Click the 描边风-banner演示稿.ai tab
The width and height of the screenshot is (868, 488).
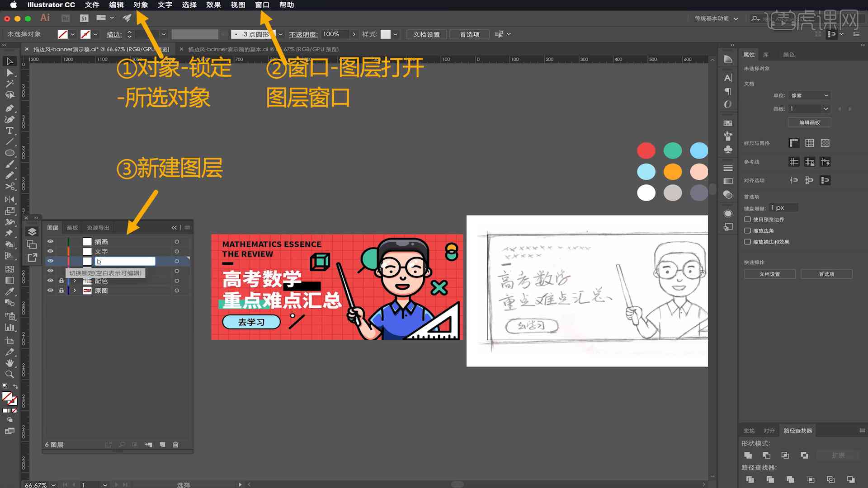[104, 48]
